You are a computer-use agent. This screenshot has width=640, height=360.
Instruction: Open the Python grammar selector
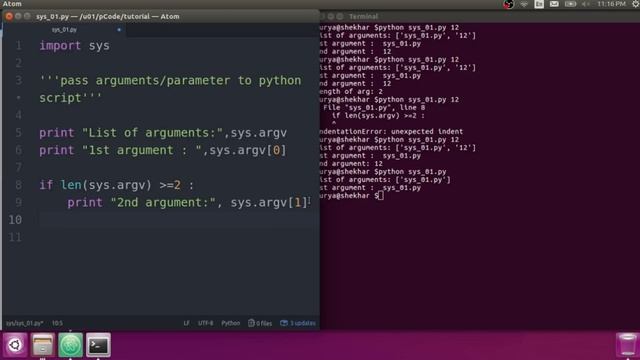coord(231,323)
